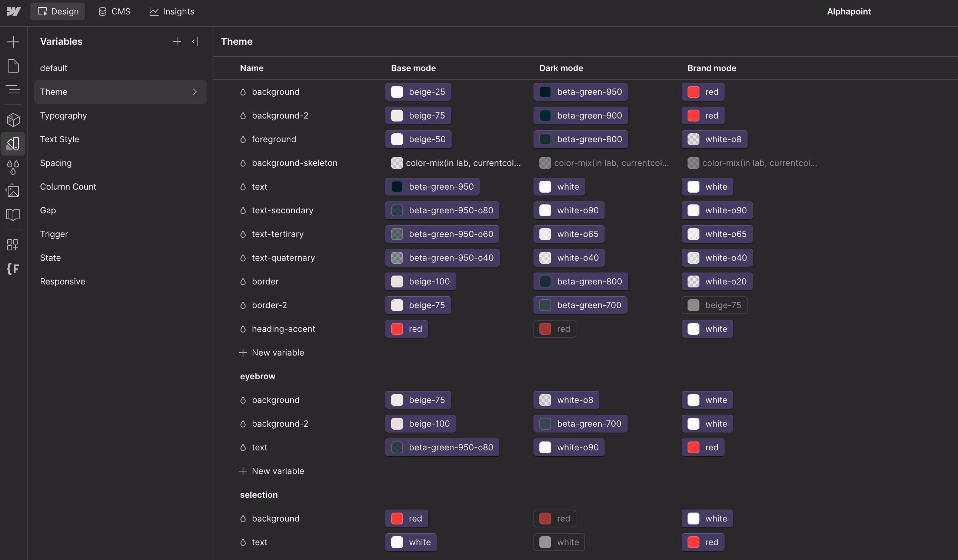Add a new variable collection

click(x=177, y=41)
